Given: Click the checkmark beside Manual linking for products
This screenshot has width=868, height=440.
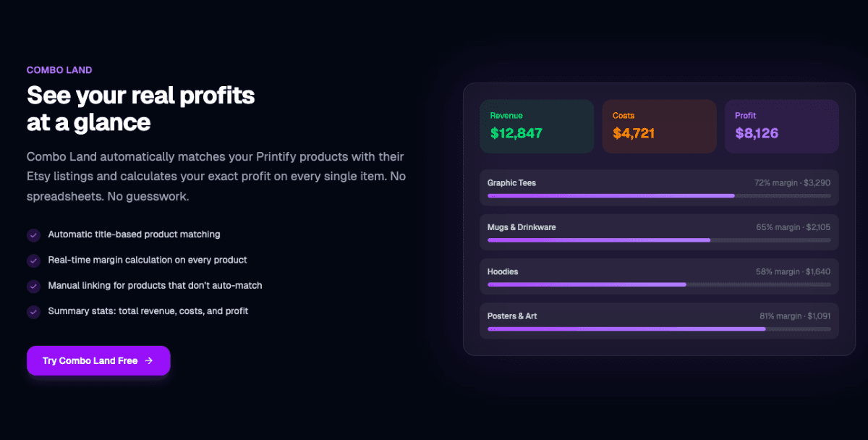Looking at the screenshot, I should click(33, 286).
